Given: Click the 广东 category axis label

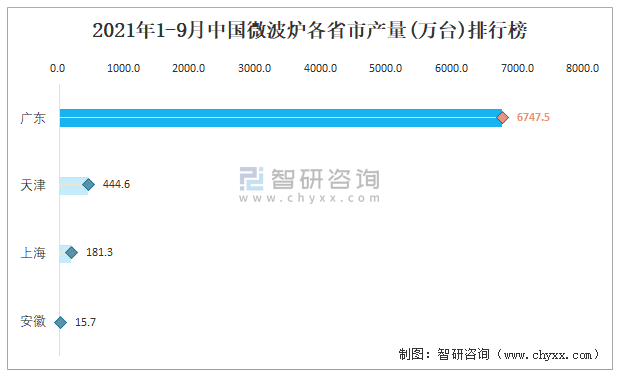Looking at the screenshot, I should point(33,118).
